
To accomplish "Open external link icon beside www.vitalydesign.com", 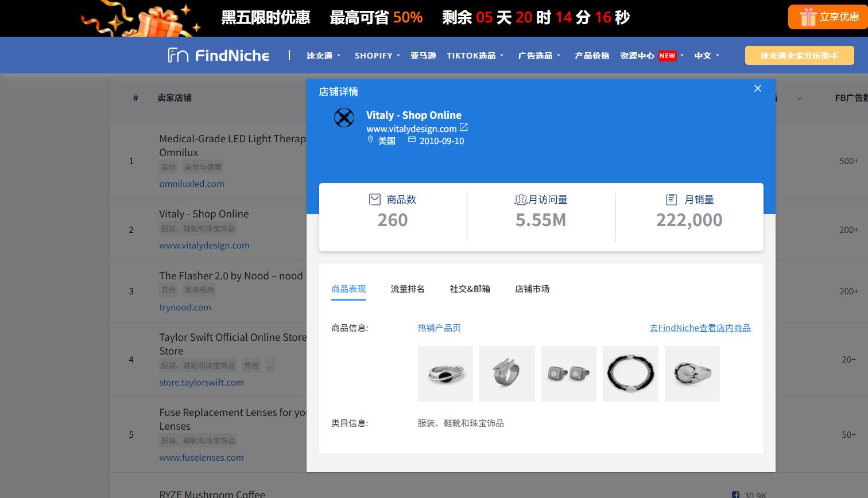I will [x=464, y=127].
